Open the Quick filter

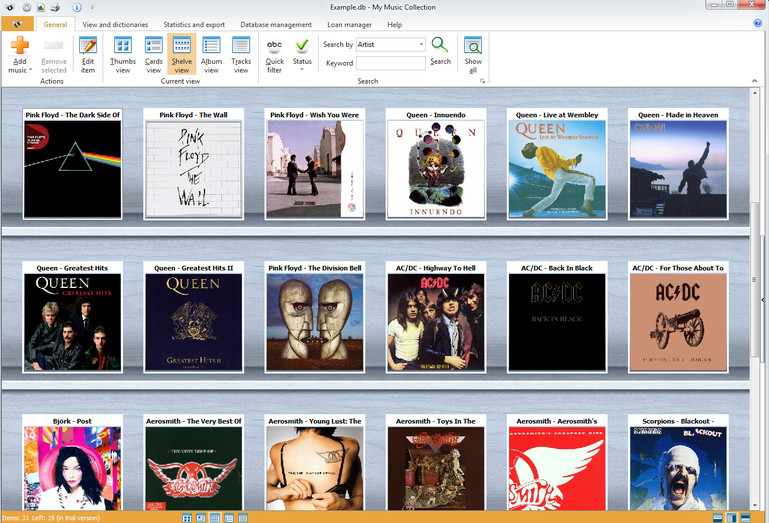[x=274, y=55]
